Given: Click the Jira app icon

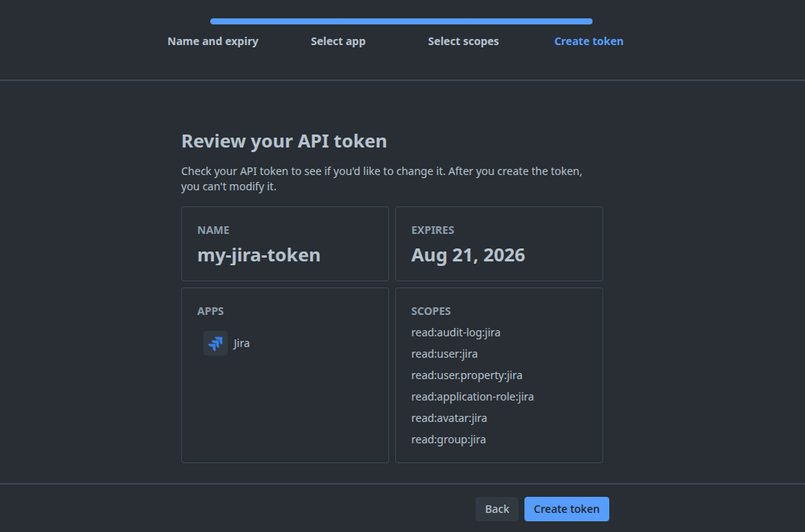Looking at the screenshot, I should coord(216,343).
